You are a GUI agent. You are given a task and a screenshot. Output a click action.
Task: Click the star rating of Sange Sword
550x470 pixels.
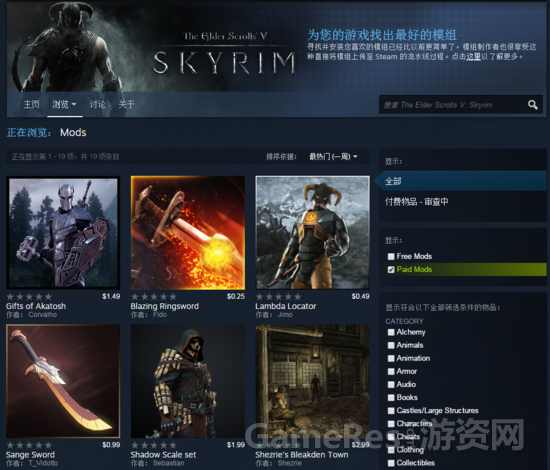click(29, 445)
